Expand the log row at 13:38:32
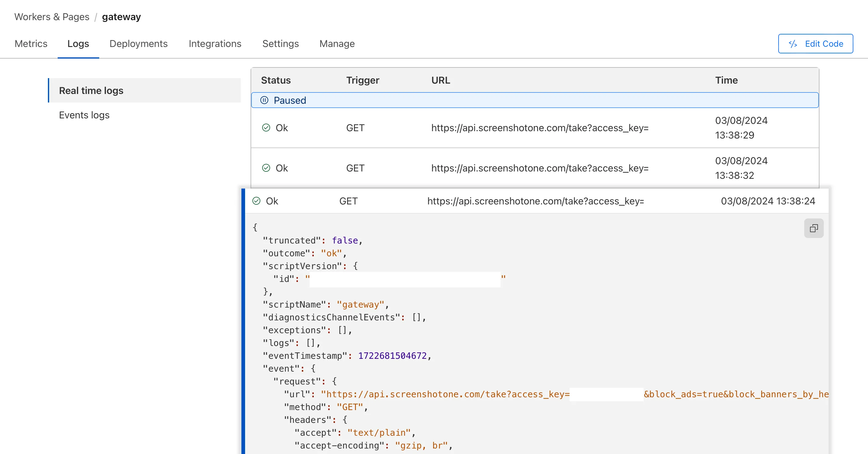Screen dimensions: 868x454 [x=534, y=168]
